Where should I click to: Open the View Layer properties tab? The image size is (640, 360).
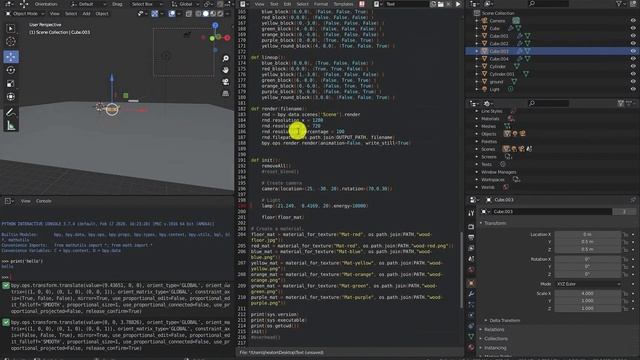[x=471, y=248]
